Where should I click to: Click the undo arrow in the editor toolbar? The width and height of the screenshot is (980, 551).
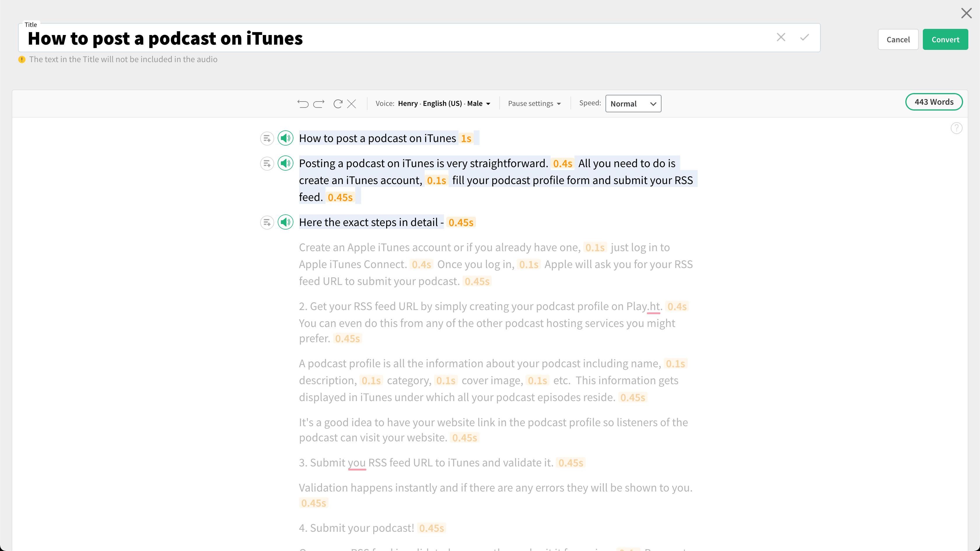point(303,104)
